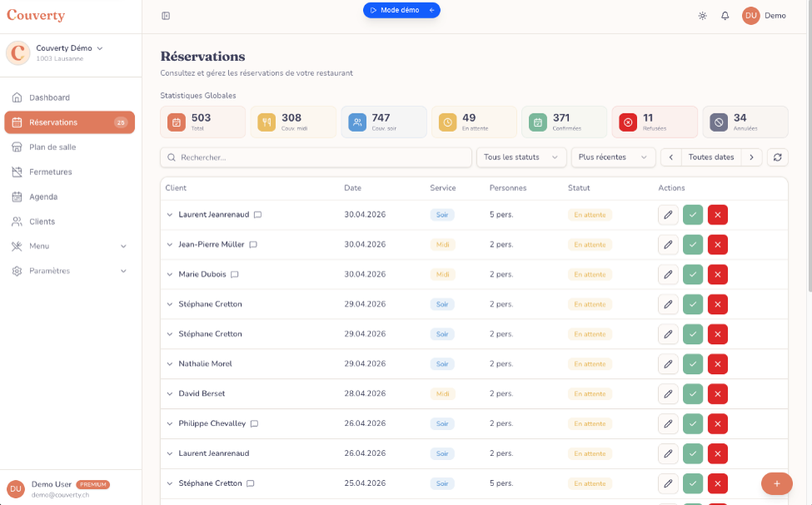Image resolution: width=812 pixels, height=505 pixels.
Task: Switch theme with the sun icon
Action: [x=702, y=16]
